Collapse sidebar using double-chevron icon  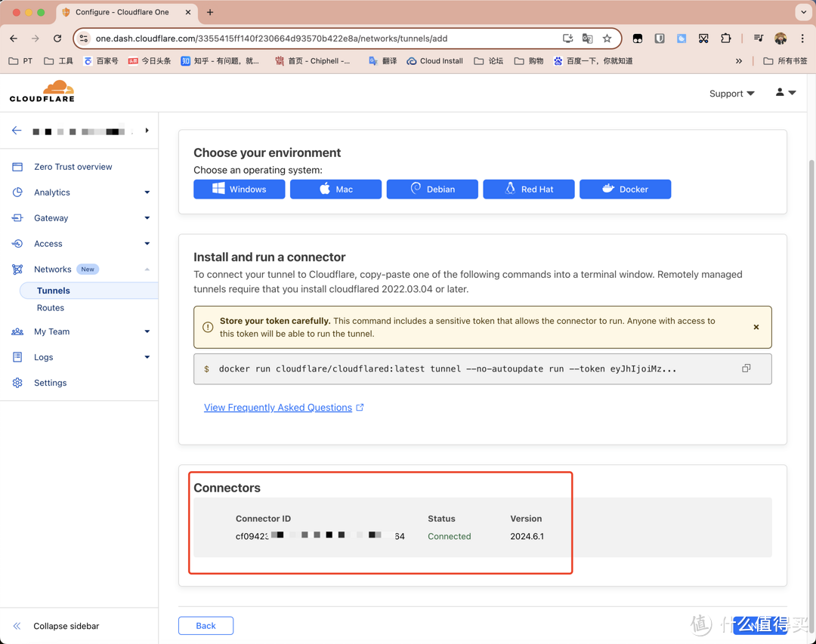click(x=17, y=626)
